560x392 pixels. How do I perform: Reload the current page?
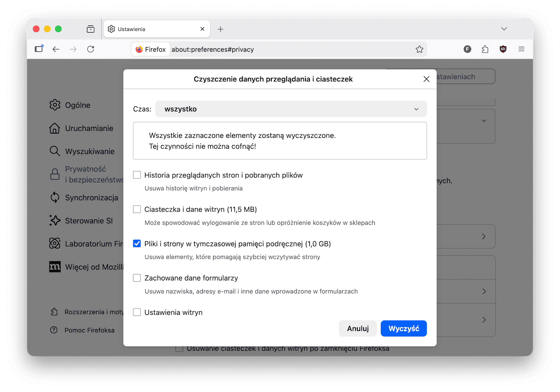pos(91,49)
